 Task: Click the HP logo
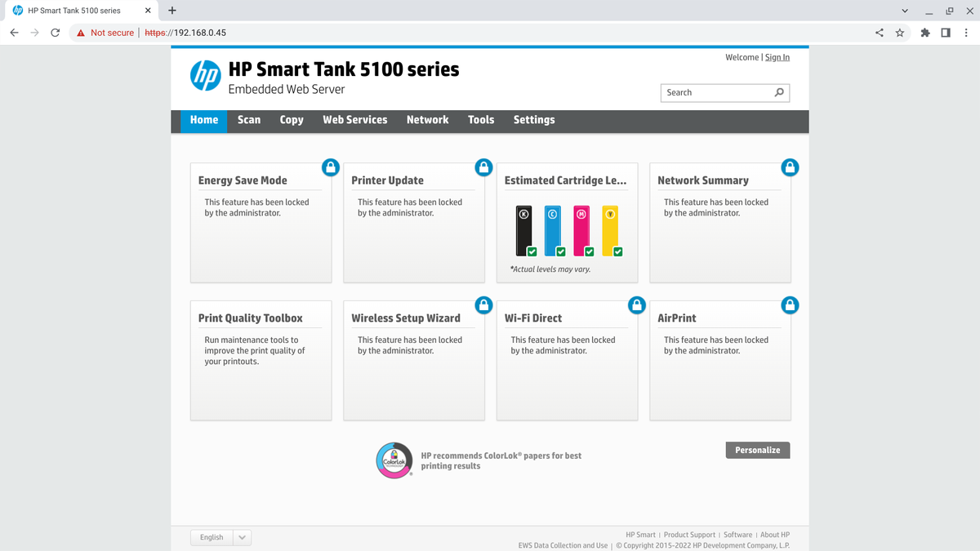pyautogui.click(x=205, y=76)
